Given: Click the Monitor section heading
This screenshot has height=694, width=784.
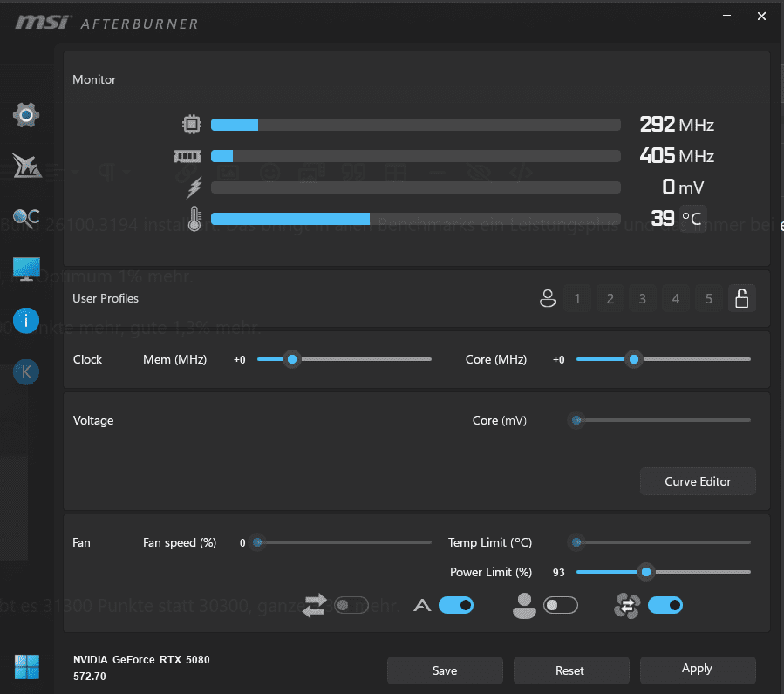Looking at the screenshot, I should [94, 79].
